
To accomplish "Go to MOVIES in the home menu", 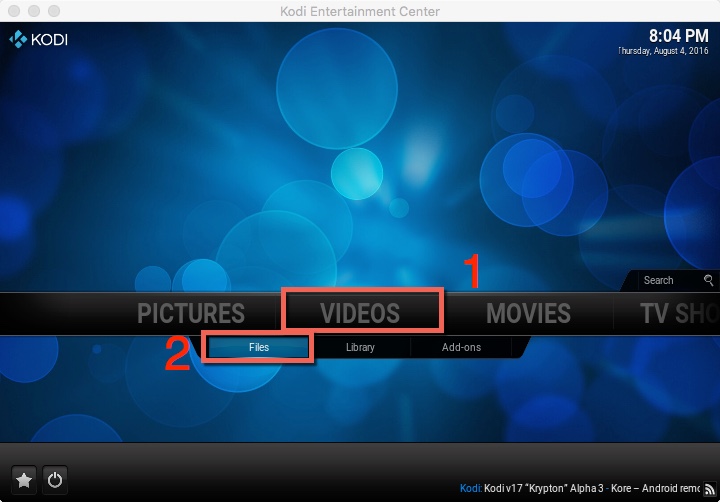I will (528, 313).
